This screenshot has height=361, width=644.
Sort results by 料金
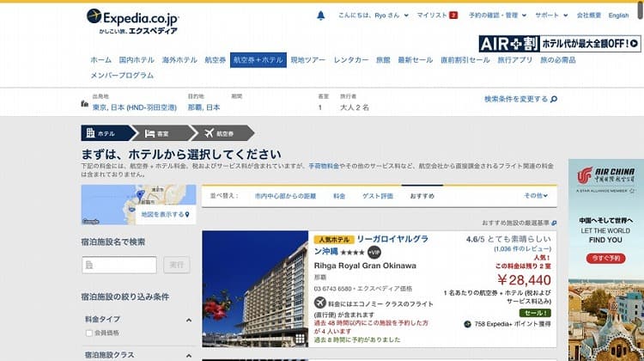tap(339, 196)
